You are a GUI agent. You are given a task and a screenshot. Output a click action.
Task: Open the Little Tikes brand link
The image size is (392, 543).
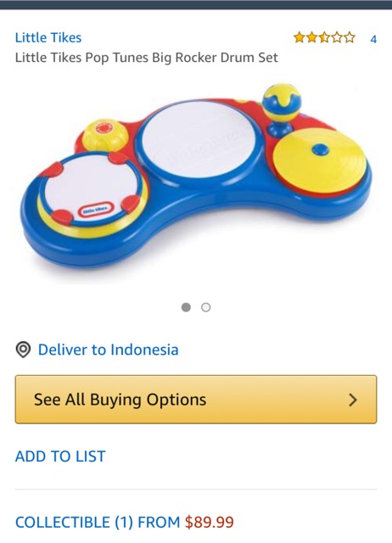coord(48,37)
